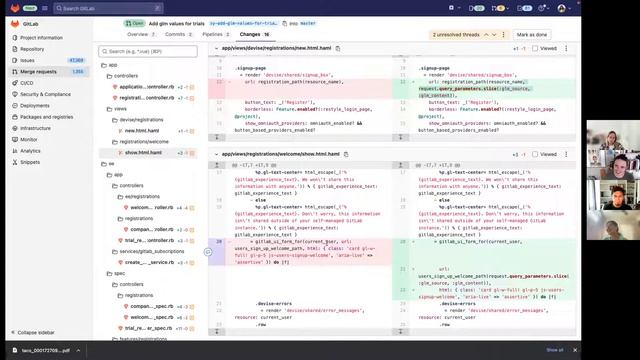This screenshot has height=360, width=640.
Task: Copy show.html.haml file path icon
Action: click(x=346, y=154)
